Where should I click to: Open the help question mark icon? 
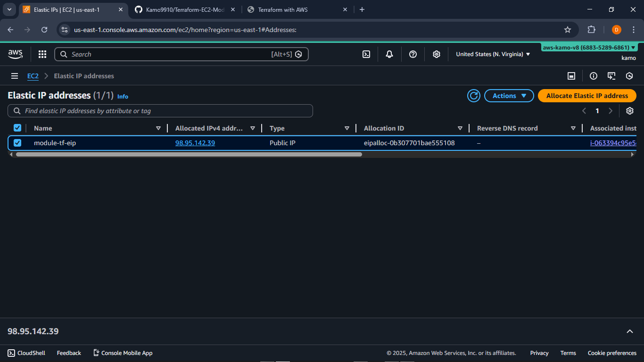(413, 54)
